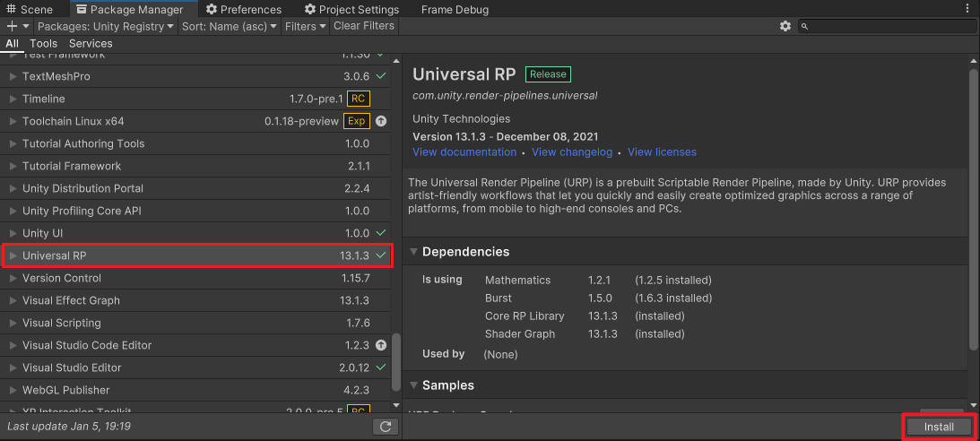Expand the TextMeshPro package versions
980x441 pixels.
[x=13, y=76]
